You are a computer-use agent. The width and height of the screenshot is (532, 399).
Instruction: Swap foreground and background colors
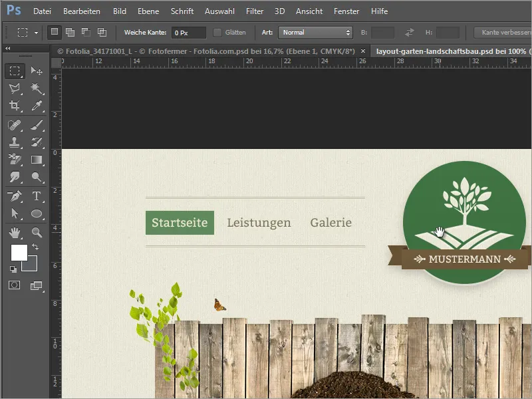(x=35, y=247)
